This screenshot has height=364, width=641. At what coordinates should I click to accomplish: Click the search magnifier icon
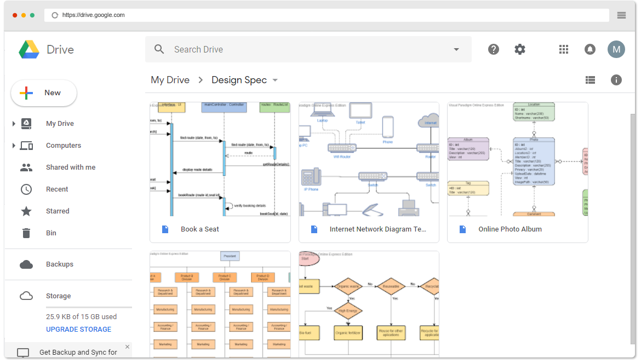tap(159, 49)
